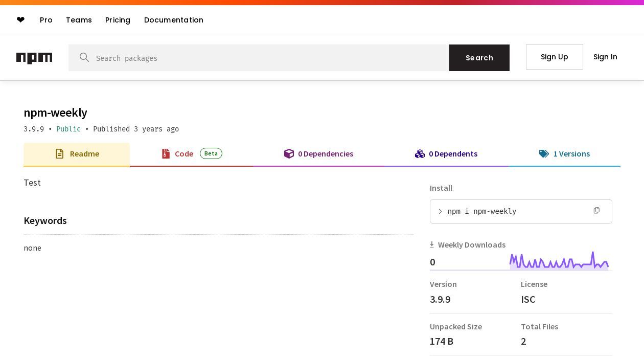Image resolution: width=644 pixels, height=358 pixels.
Task: Open the Documentation link
Action: click(174, 20)
